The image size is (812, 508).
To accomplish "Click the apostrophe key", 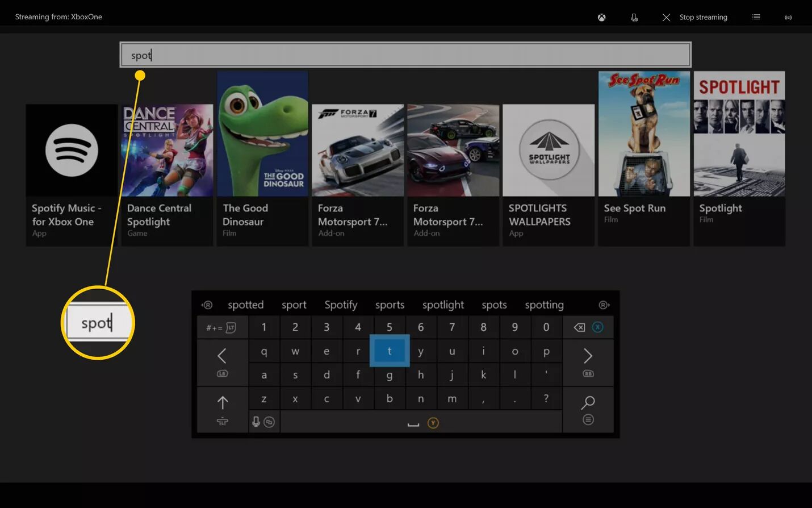I will pos(546,374).
